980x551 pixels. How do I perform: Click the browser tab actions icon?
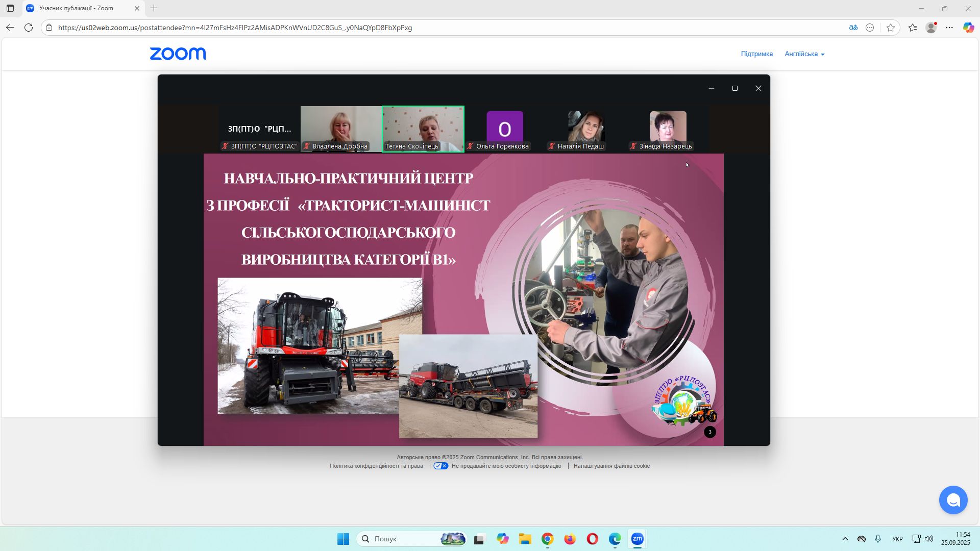(10, 8)
